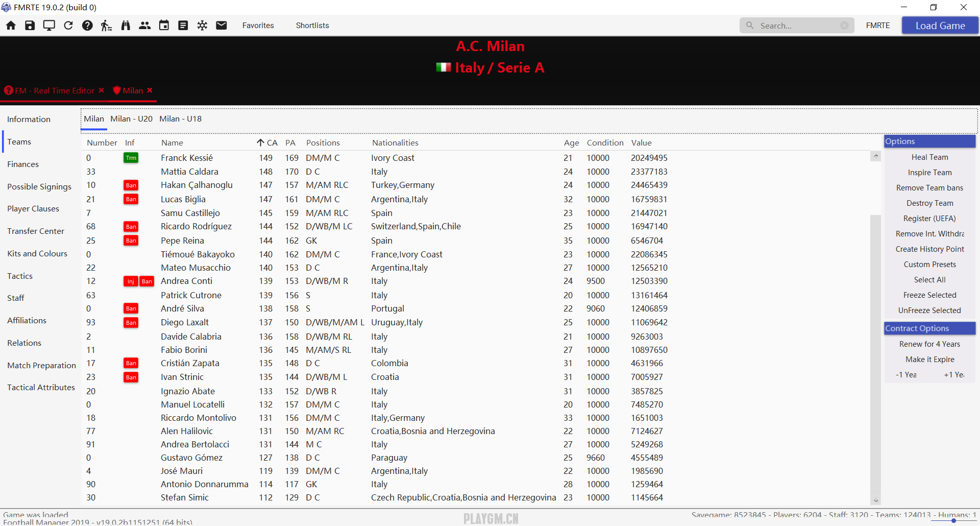Click the Ban badge for Hakan Çalhanoglu
The width and height of the screenshot is (980, 526).
point(131,185)
